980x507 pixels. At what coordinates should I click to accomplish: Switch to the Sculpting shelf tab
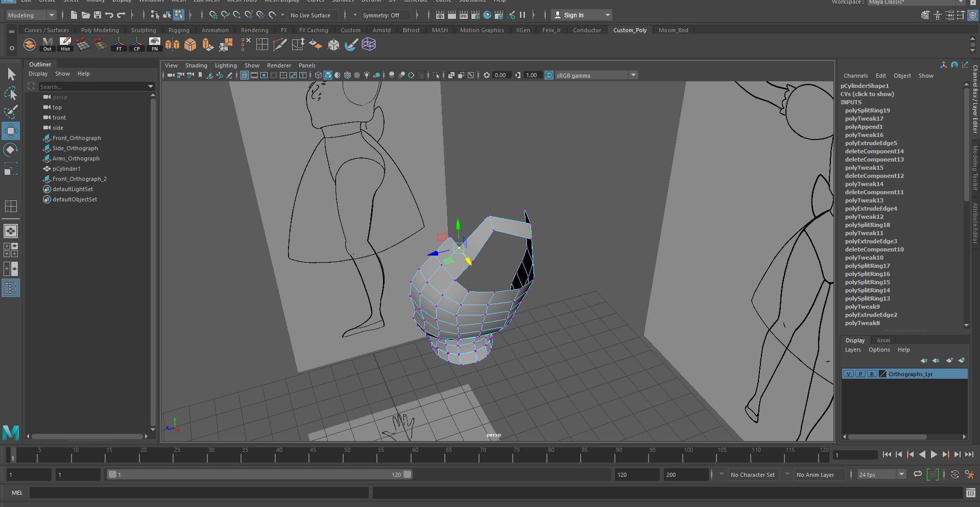coord(144,30)
